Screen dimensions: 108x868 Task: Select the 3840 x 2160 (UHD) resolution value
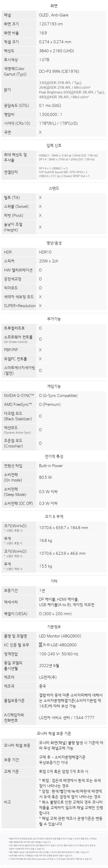click(x=56, y=51)
